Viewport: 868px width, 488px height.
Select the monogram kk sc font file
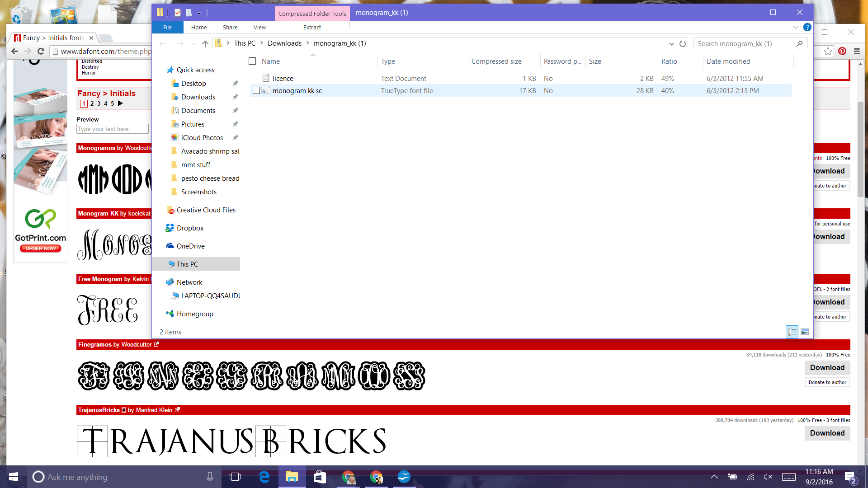click(x=297, y=90)
